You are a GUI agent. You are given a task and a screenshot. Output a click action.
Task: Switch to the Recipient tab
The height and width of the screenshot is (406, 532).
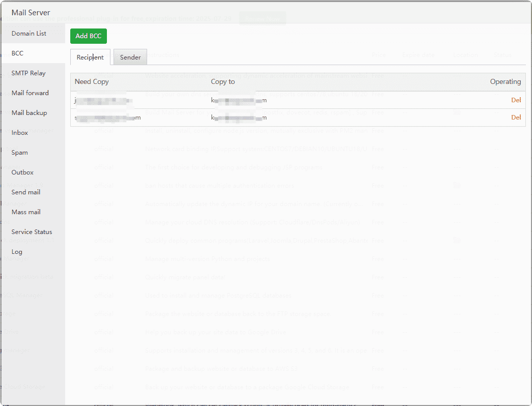tap(90, 57)
